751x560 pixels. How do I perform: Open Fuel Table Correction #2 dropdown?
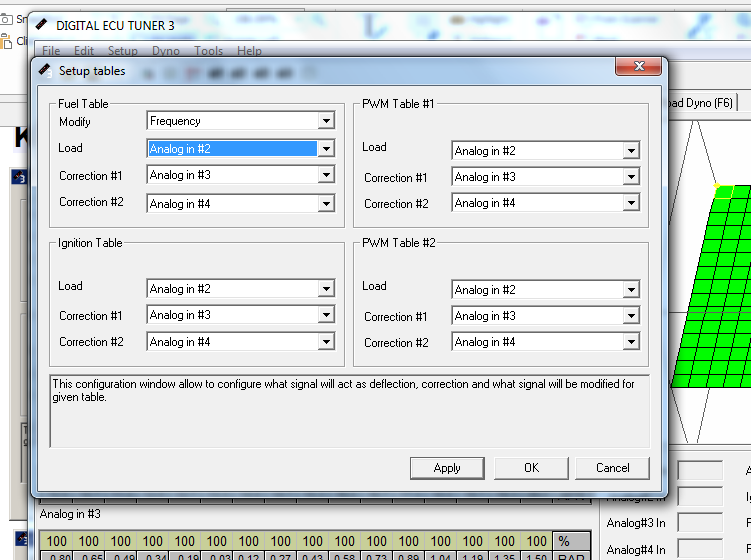tap(326, 203)
